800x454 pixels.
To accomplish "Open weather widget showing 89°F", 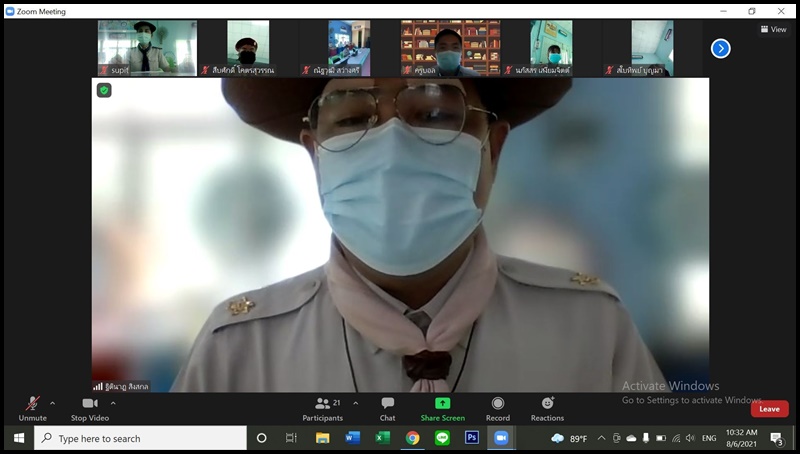I will [569, 438].
